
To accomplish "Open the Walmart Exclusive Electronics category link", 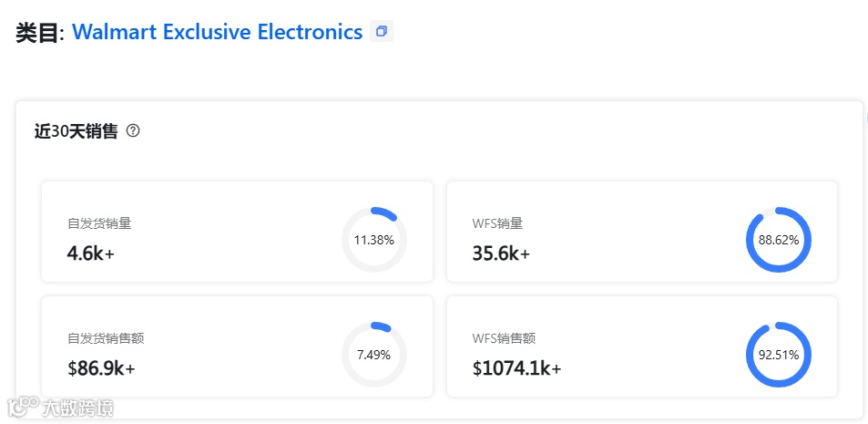I will coord(217,32).
